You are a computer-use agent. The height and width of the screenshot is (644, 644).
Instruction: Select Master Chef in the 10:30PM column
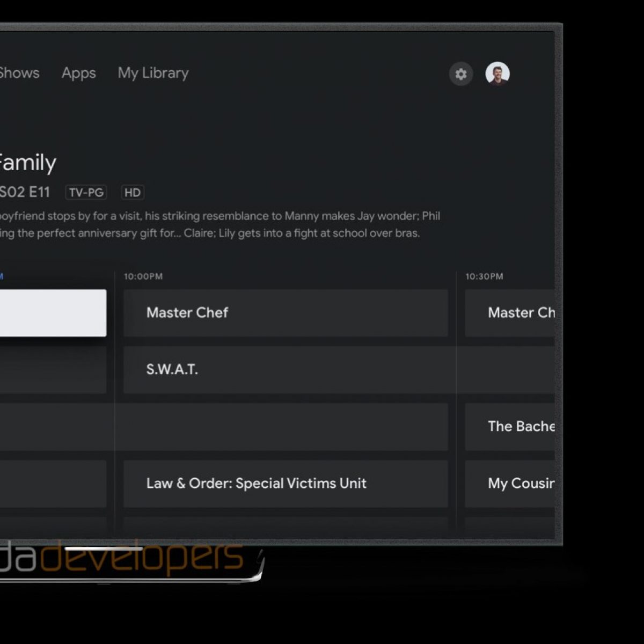pos(509,313)
